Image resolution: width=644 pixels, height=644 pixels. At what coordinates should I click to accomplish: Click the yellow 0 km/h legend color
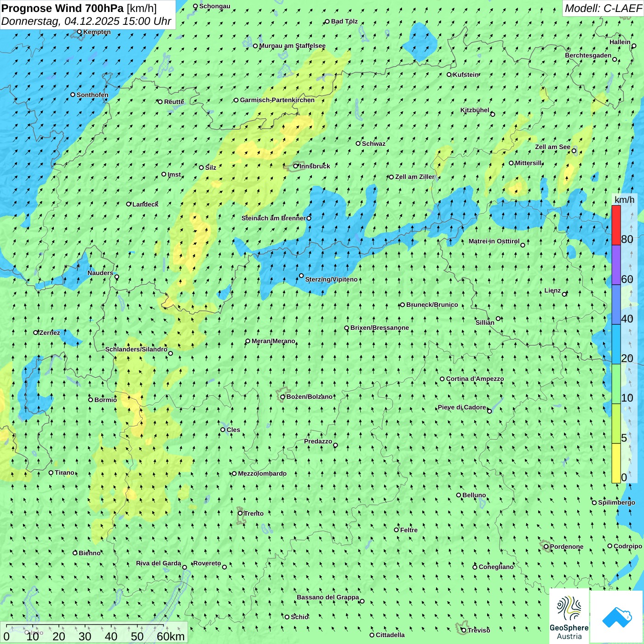(x=616, y=463)
